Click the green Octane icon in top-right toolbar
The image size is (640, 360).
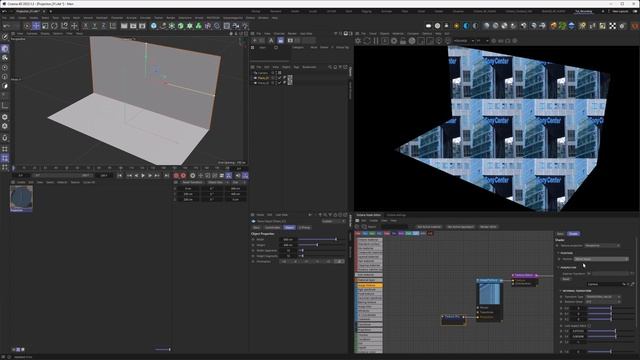click(x=562, y=26)
